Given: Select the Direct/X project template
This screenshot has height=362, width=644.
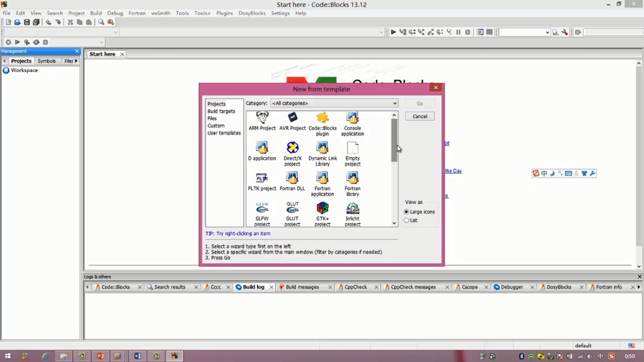Looking at the screenshot, I should pyautogui.click(x=293, y=154).
